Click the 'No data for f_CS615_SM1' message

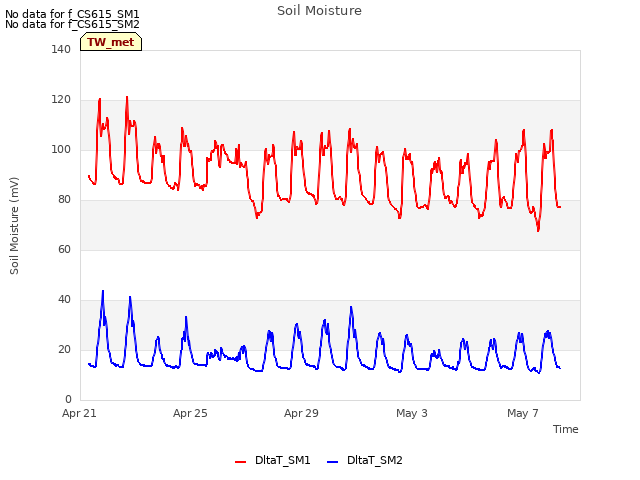pyautogui.click(x=72, y=14)
